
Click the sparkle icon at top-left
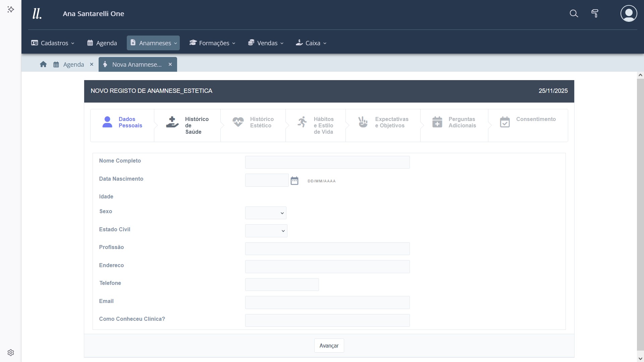tap(11, 9)
